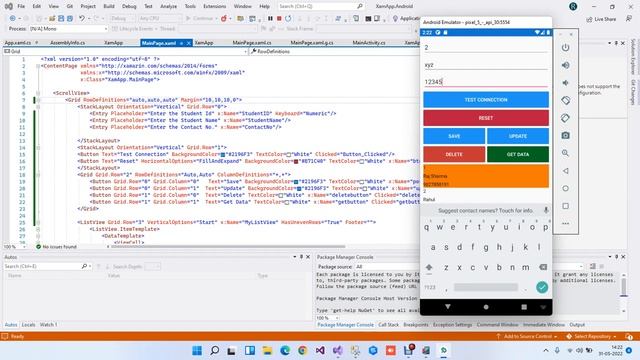This screenshot has width=640, height=360.
Task: Click White TextColor swatch on Delete button line
Action: (x=280, y=196)
